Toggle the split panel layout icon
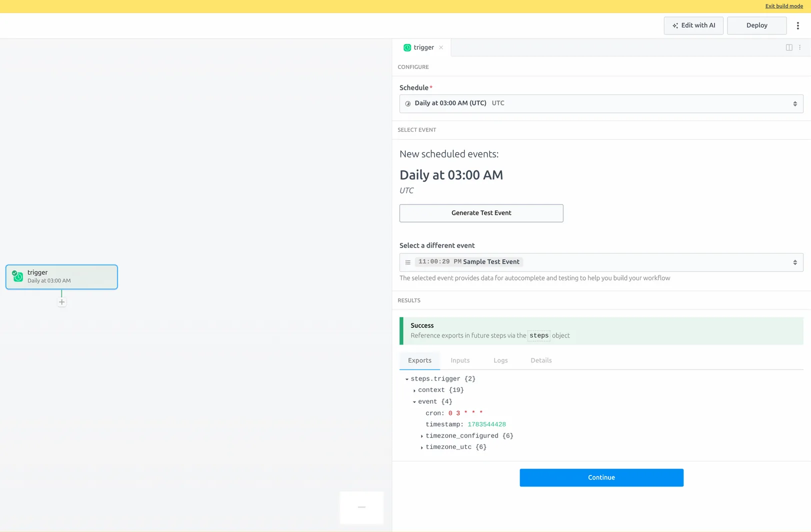Viewport: 811px width, 532px height. click(x=789, y=47)
